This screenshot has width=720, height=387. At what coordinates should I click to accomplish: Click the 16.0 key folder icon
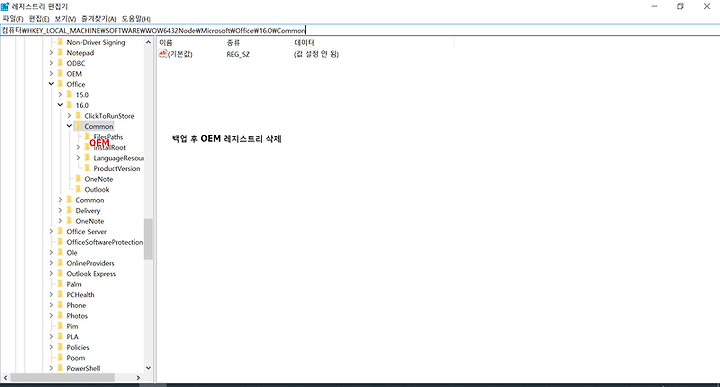pyautogui.click(x=69, y=105)
